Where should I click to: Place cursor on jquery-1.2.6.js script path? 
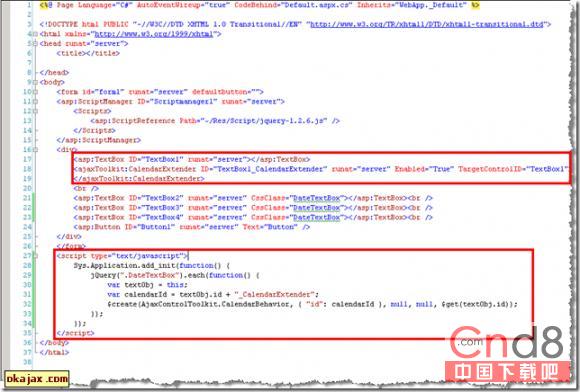tap(266, 121)
